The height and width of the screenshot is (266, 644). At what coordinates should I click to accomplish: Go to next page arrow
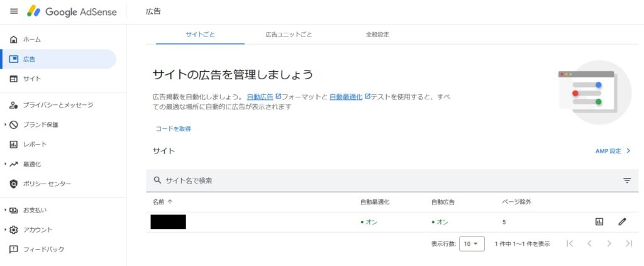click(x=609, y=243)
